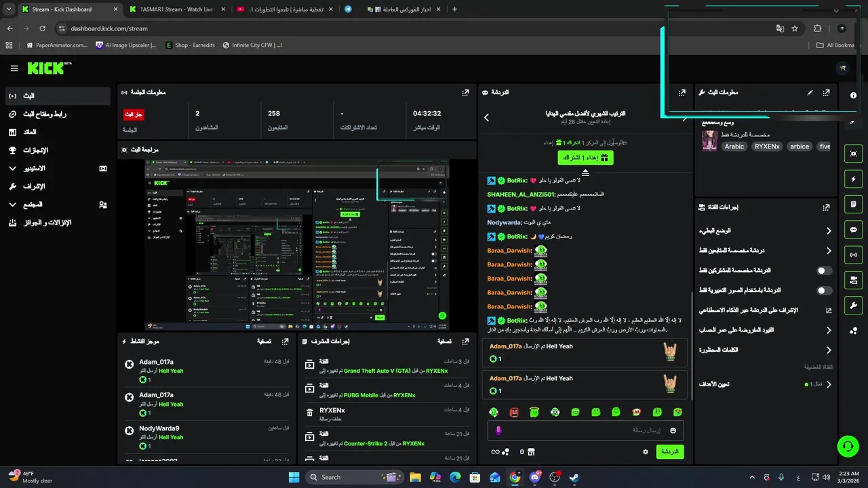
Task: Open Achievements (الإنجازات) in the sidebar
Action: point(57,150)
